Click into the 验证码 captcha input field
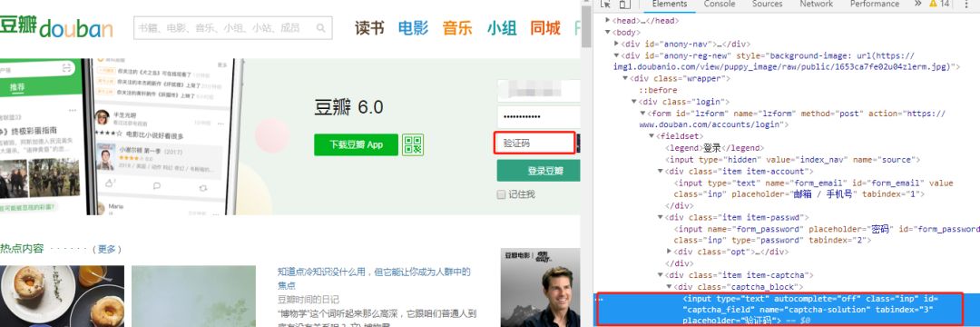The width and height of the screenshot is (980, 327). point(535,144)
